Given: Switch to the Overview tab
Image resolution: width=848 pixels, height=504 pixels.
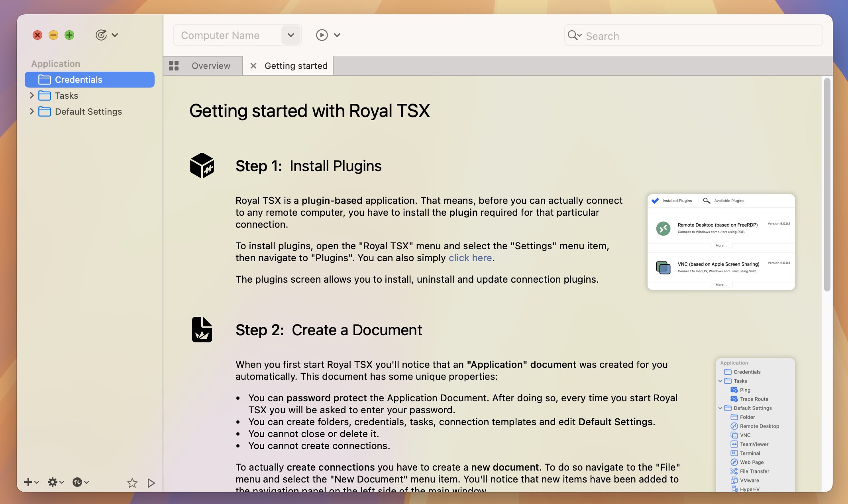Looking at the screenshot, I should pos(203,66).
